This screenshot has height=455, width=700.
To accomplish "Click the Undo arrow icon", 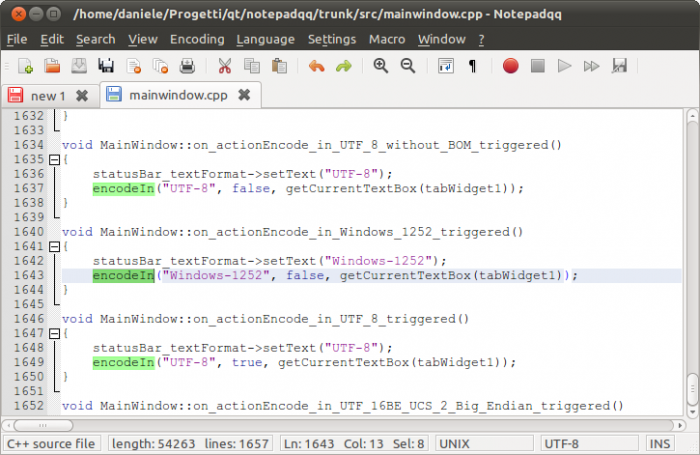I will [x=316, y=66].
